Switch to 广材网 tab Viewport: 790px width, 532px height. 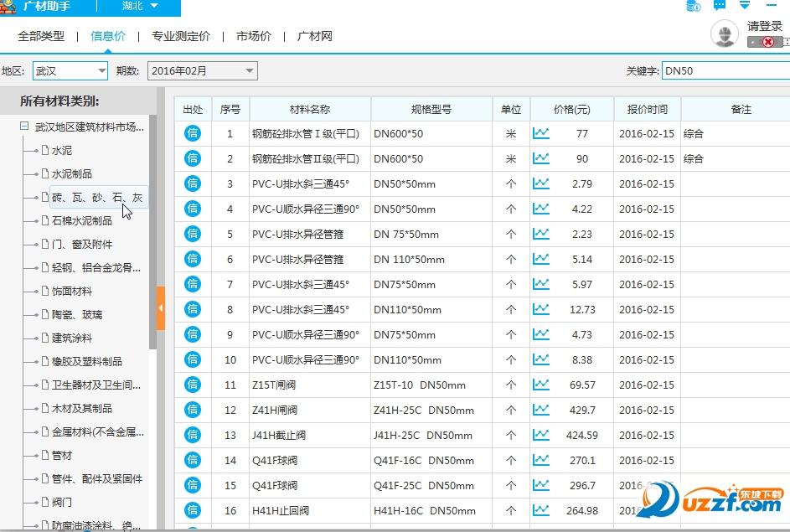[315, 36]
